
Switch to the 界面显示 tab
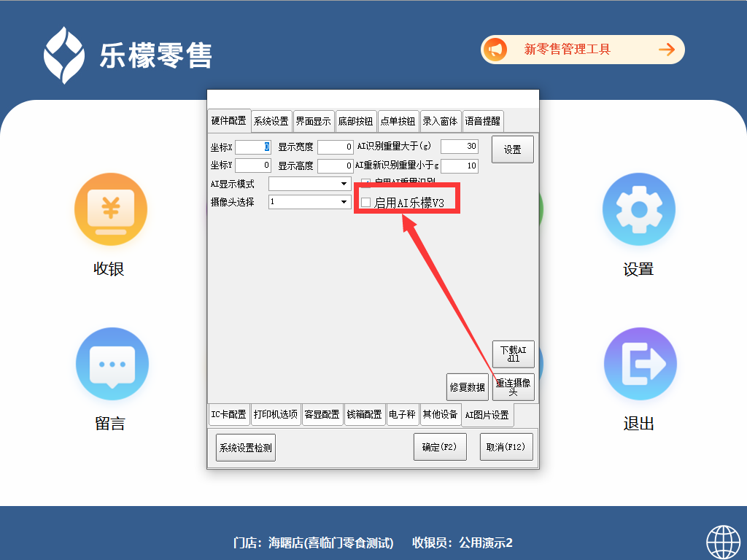[x=313, y=121]
